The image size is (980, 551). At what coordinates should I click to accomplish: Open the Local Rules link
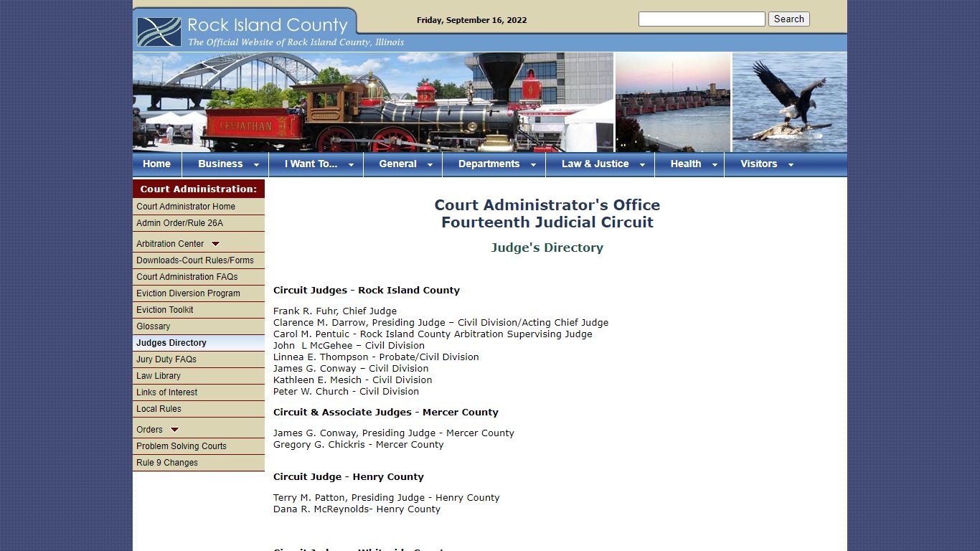199,409
